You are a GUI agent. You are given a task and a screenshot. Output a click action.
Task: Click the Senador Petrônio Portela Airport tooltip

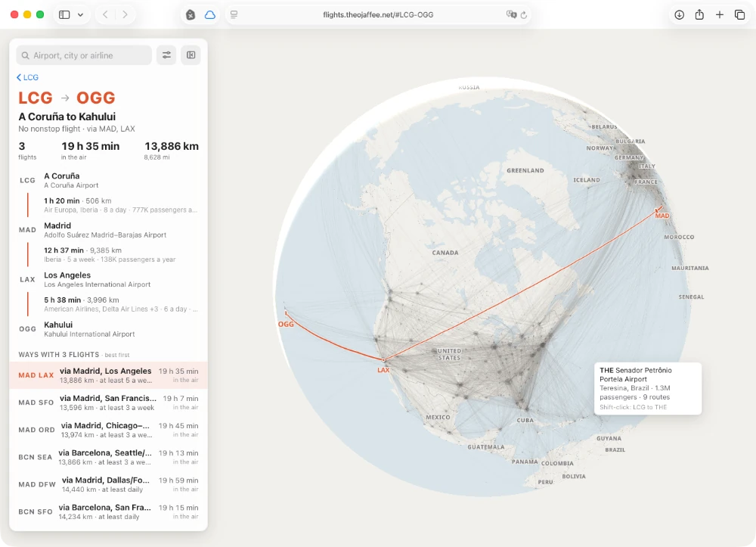click(648, 388)
